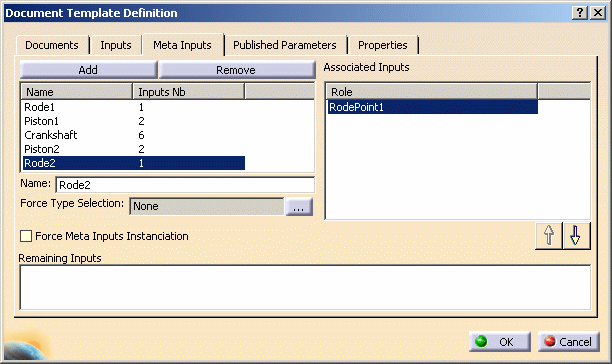Screen dimensions: 612x364
Task: Switch to the Documents tab
Action: [52, 45]
